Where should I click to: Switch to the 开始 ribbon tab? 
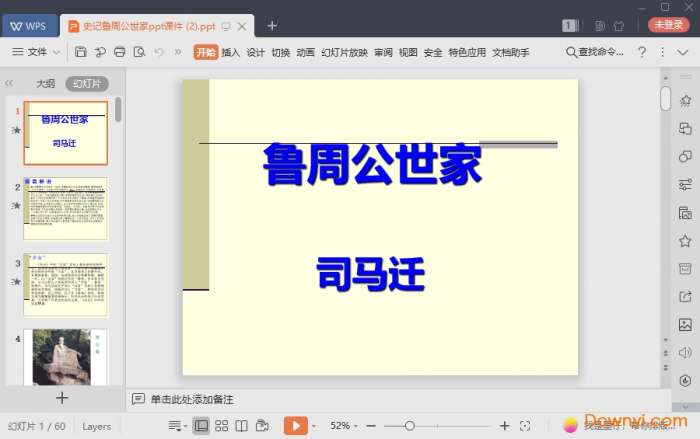(205, 52)
